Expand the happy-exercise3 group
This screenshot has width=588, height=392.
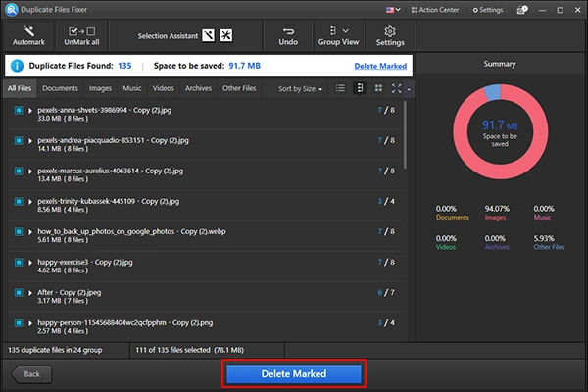pyautogui.click(x=30, y=263)
